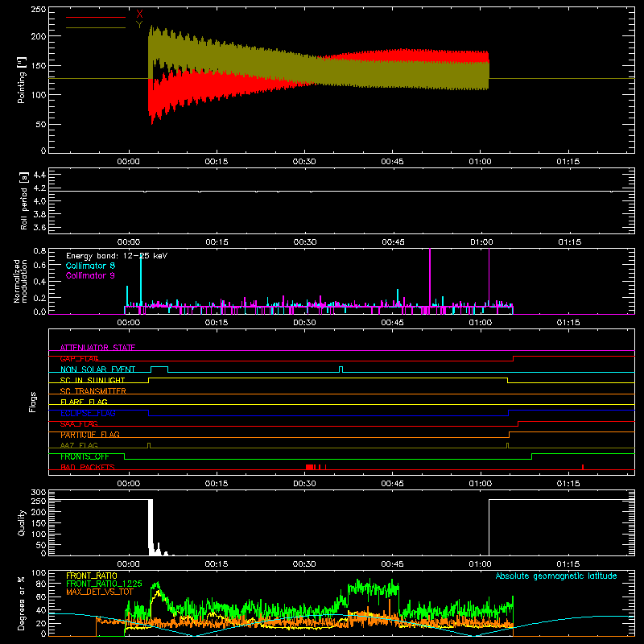The image size is (644, 644).
Task: Click the 00:45 tick under the modulation plot
Action: tap(392, 323)
